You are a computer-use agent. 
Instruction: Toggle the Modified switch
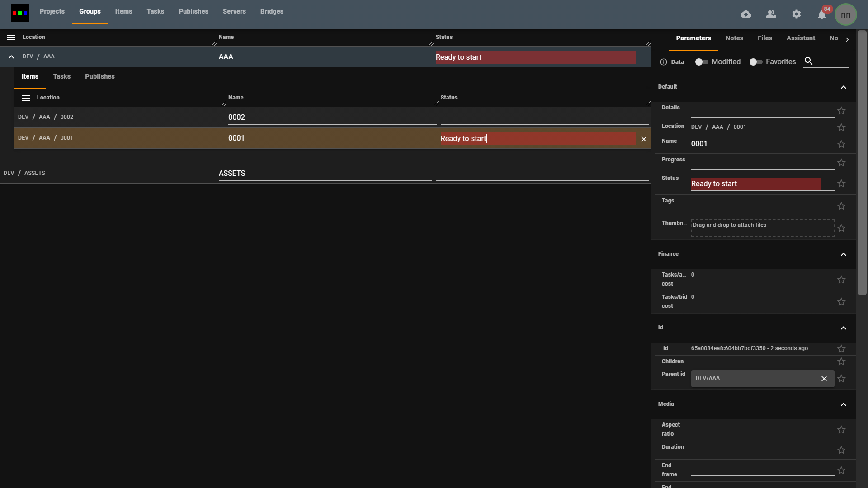701,62
